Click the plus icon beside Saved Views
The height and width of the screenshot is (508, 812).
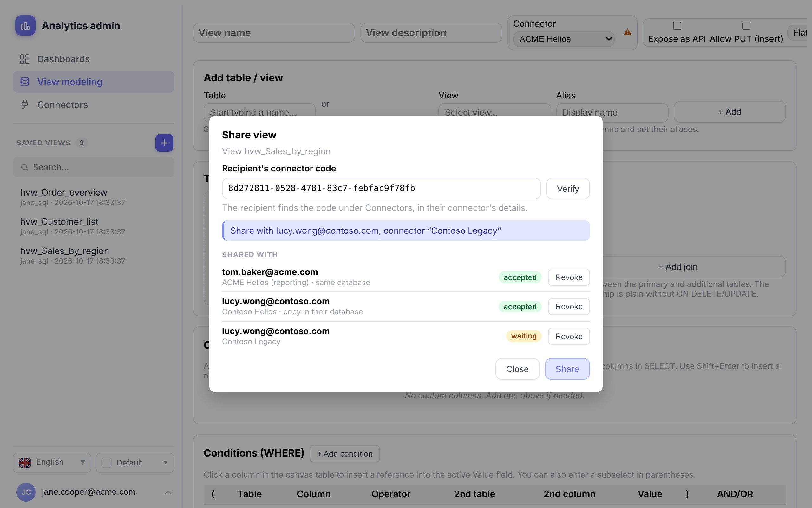(164, 143)
